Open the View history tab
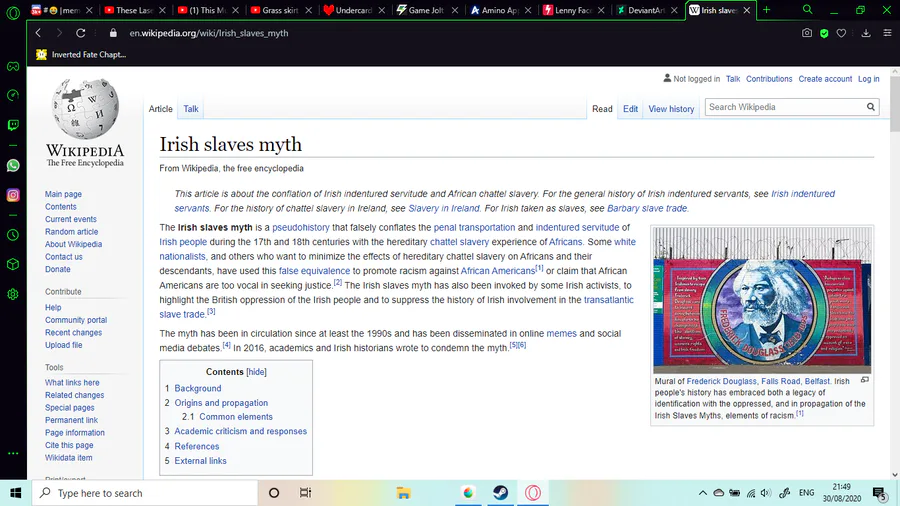Image resolution: width=900 pixels, height=506 pixels. [671, 108]
